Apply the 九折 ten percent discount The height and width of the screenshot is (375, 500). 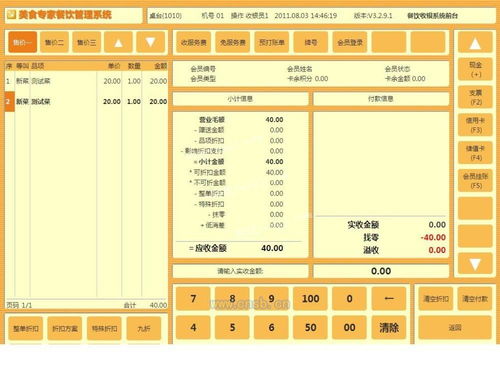(x=144, y=329)
